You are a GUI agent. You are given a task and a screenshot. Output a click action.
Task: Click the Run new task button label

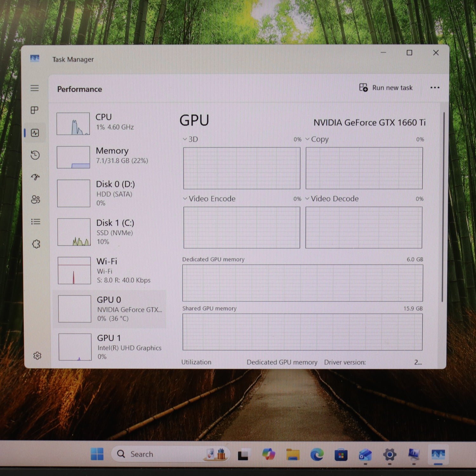392,88
